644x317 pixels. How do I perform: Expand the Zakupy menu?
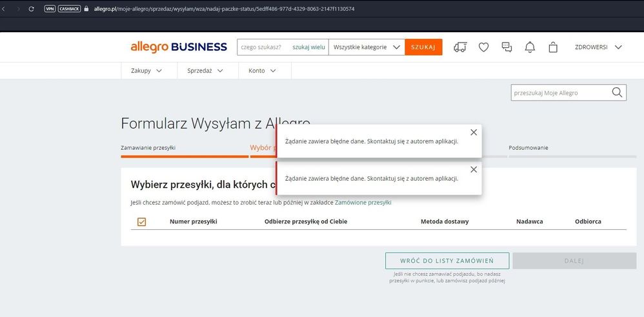pyautogui.click(x=146, y=71)
